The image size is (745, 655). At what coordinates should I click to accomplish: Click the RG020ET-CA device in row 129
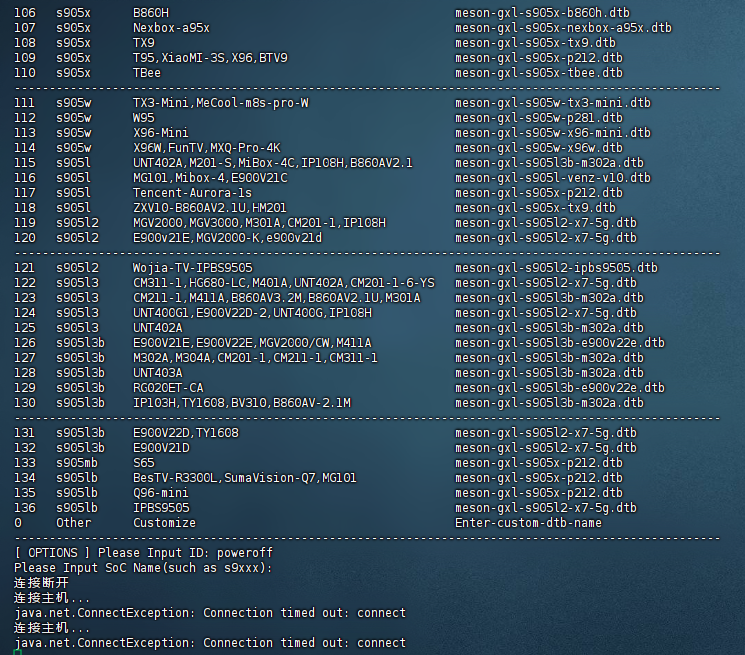[168, 388]
